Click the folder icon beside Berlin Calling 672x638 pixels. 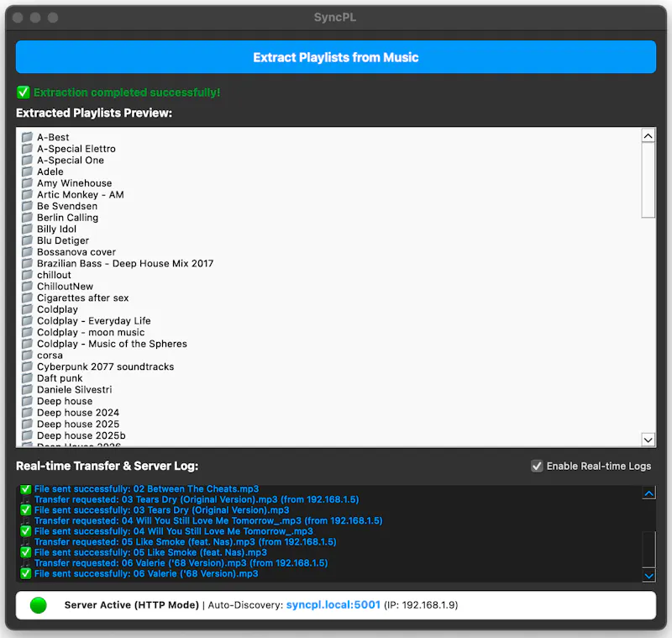click(28, 218)
